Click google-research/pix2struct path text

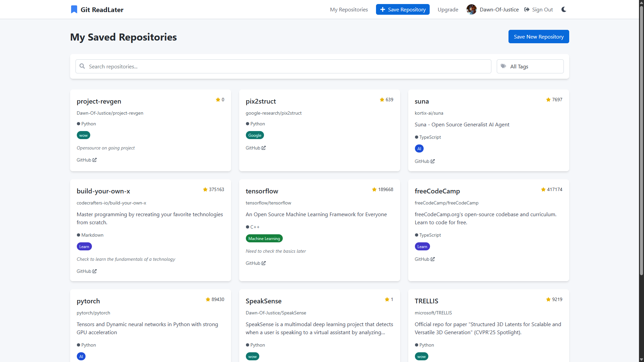[274, 113]
